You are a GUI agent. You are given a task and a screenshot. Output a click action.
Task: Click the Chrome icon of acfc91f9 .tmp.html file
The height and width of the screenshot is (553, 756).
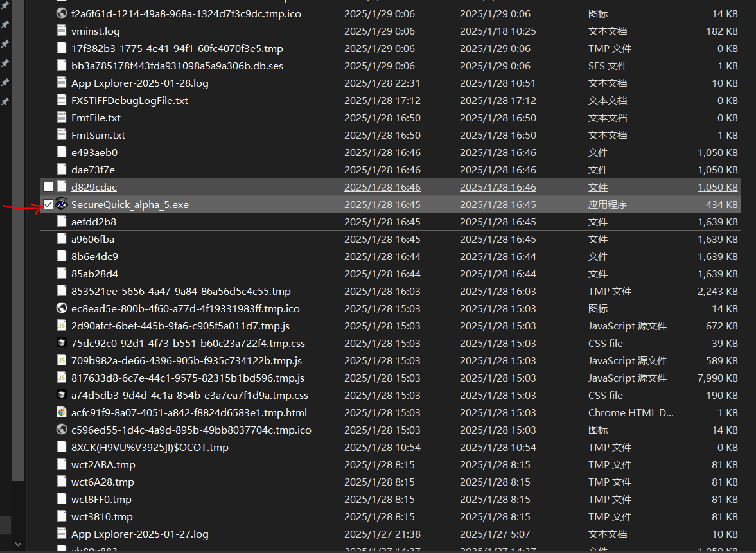tap(62, 412)
